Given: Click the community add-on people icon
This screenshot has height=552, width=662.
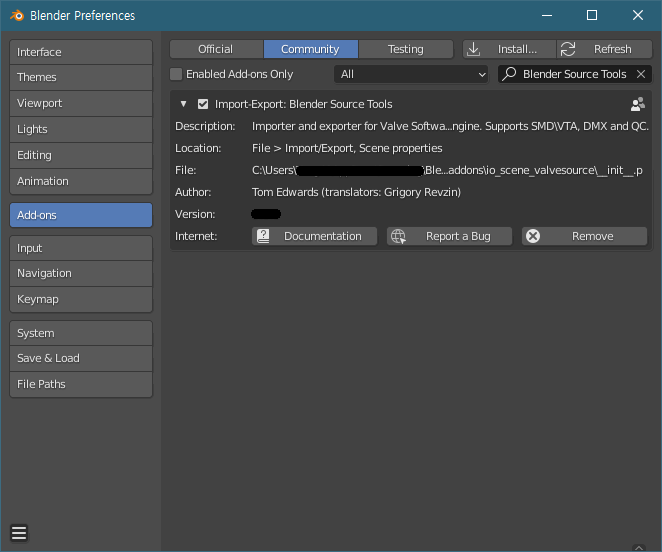Looking at the screenshot, I should [x=638, y=104].
